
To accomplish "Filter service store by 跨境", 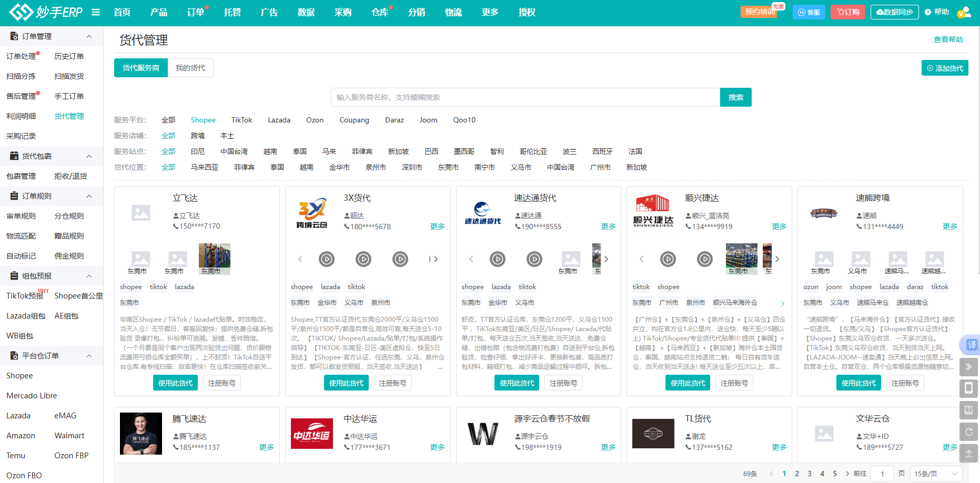I will coord(198,136).
